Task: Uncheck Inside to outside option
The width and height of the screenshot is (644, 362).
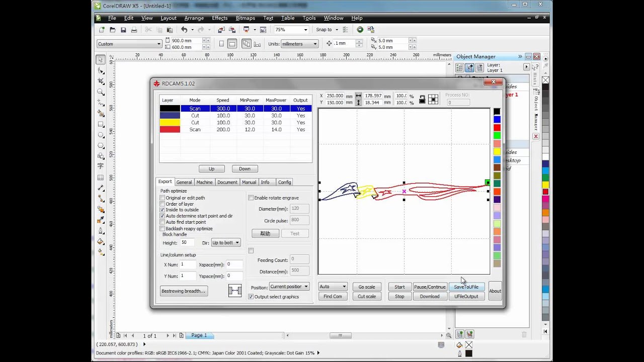Action: (x=163, y=210)
